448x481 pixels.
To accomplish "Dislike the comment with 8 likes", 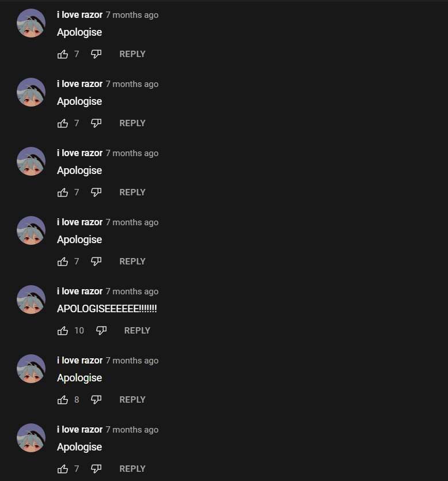I will tap(96, 400).
